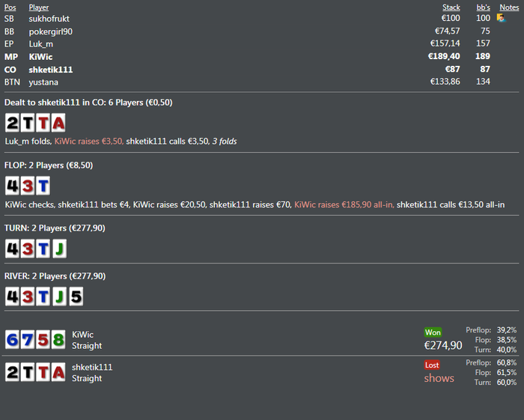524x420 pixels.
Task: Click the shows label for shketik111
Action: [439, 378]
